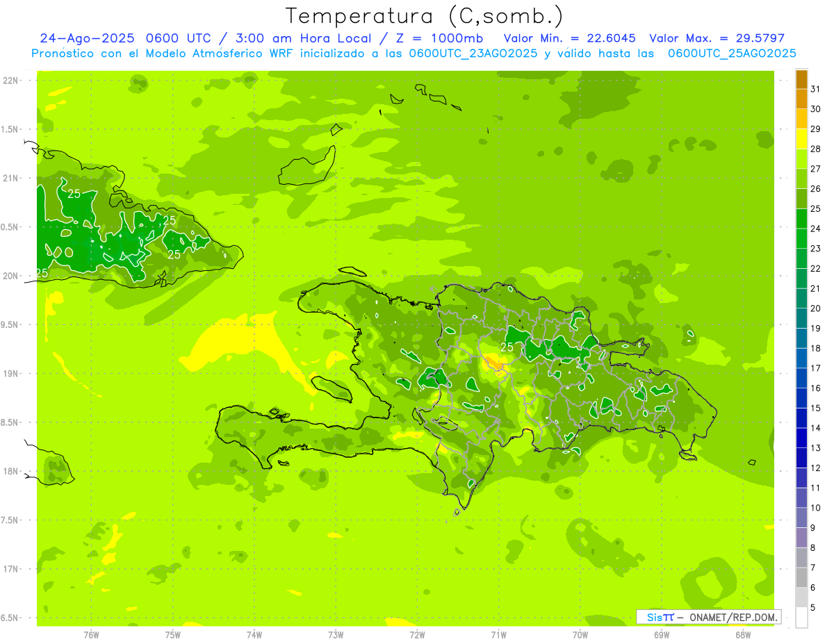
Task: Click the "ONAMET/REP.DOM." credit label
Action: click(733, 617)
